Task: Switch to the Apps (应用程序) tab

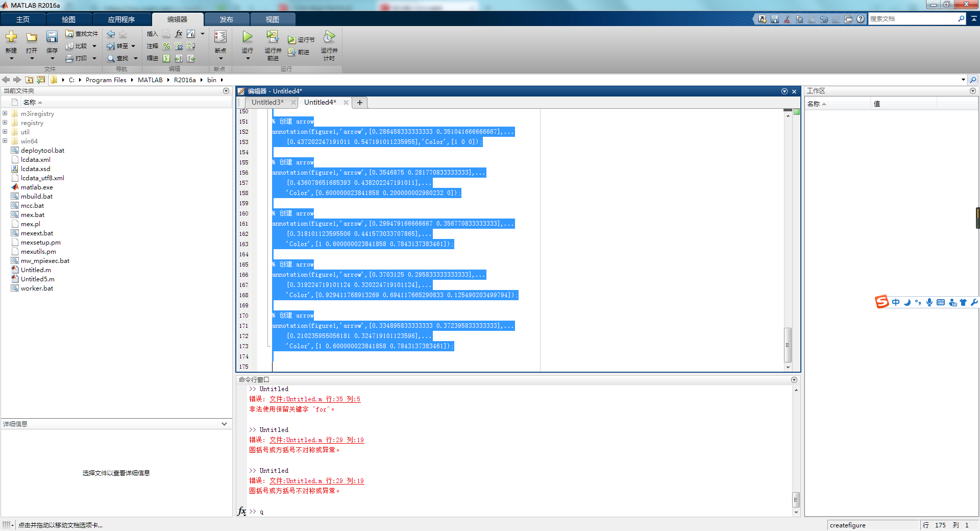Action: click(121, 19)
